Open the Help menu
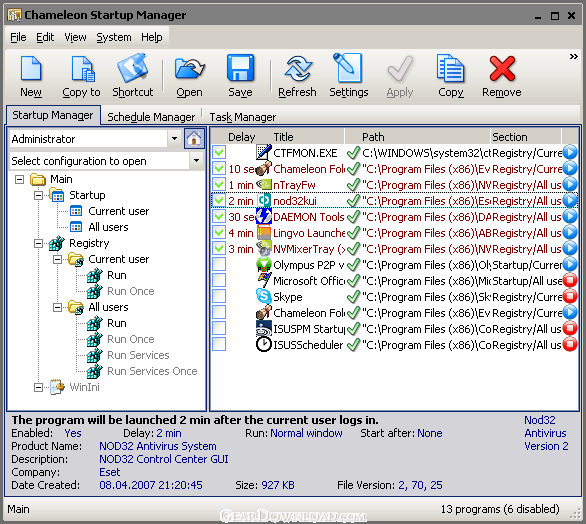The image size is (586, 524). (x=152, y=37)
